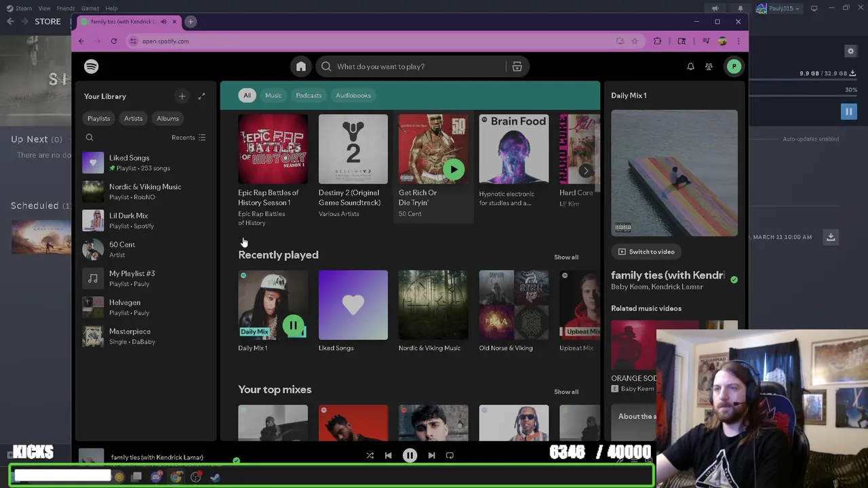The image size is (868, 488).
Task: Open Epic Rap Battles of History album
Action: (x=273, y=169)
